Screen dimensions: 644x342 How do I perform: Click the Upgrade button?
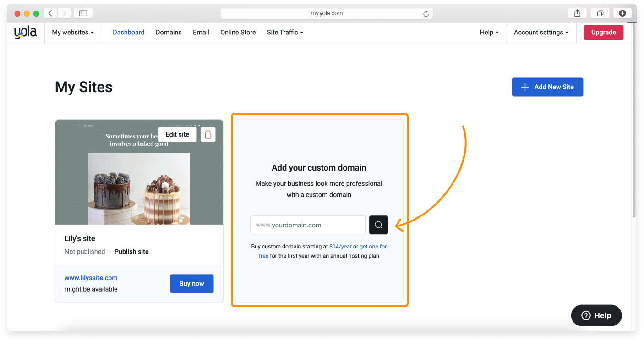pos(603,32)
